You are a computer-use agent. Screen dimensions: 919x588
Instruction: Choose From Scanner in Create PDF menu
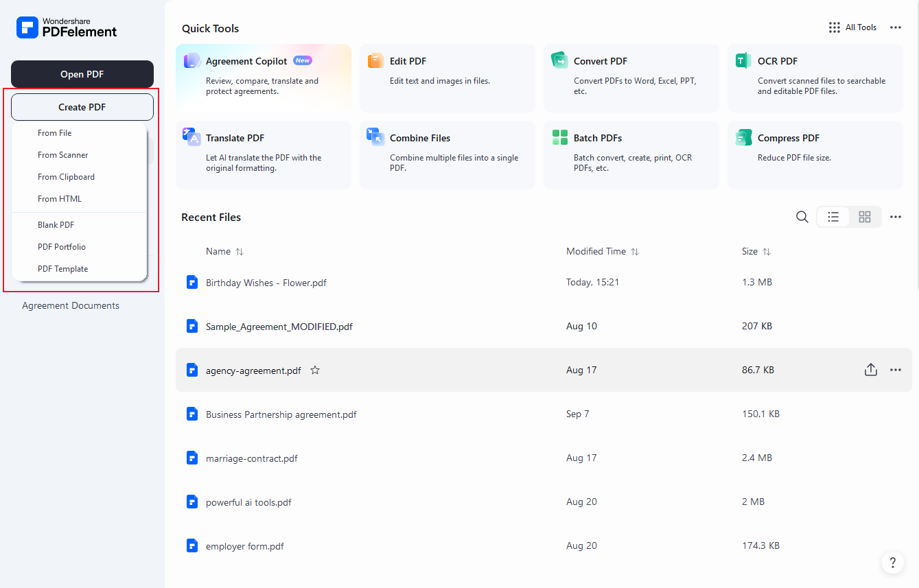point(79,155)
